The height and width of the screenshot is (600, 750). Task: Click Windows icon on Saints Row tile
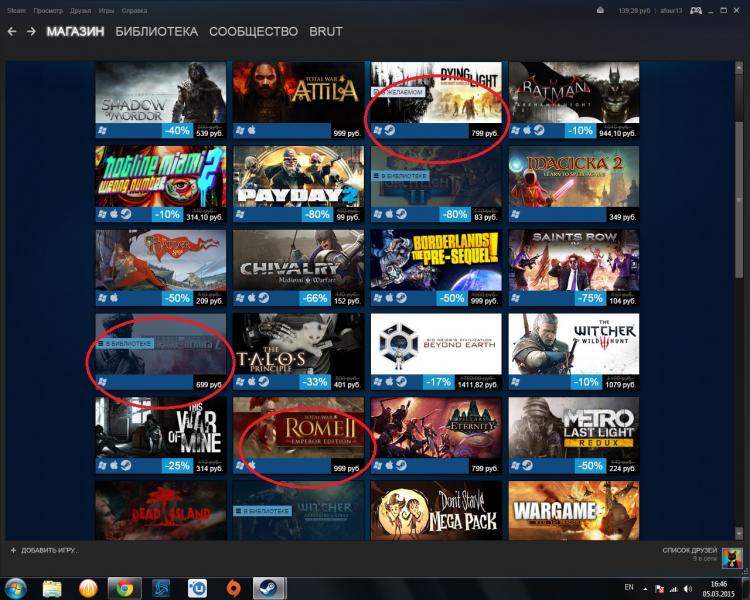tap(516, 298)
